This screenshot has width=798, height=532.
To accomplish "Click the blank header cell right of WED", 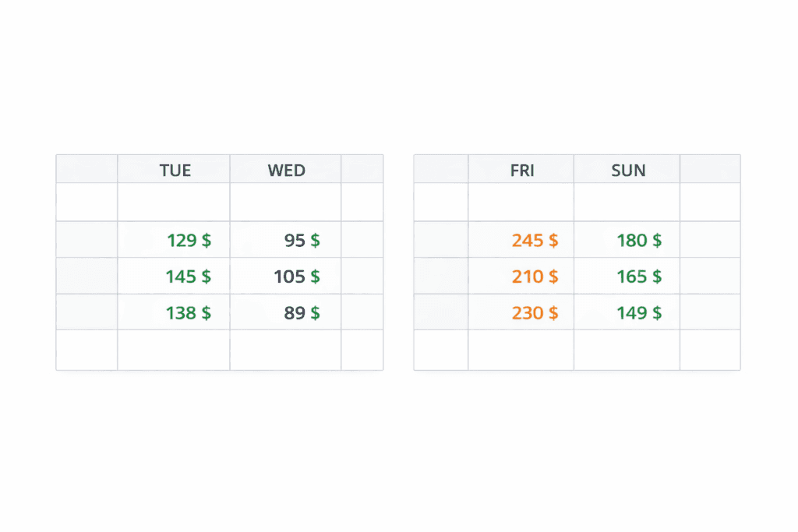I will 362,169.
